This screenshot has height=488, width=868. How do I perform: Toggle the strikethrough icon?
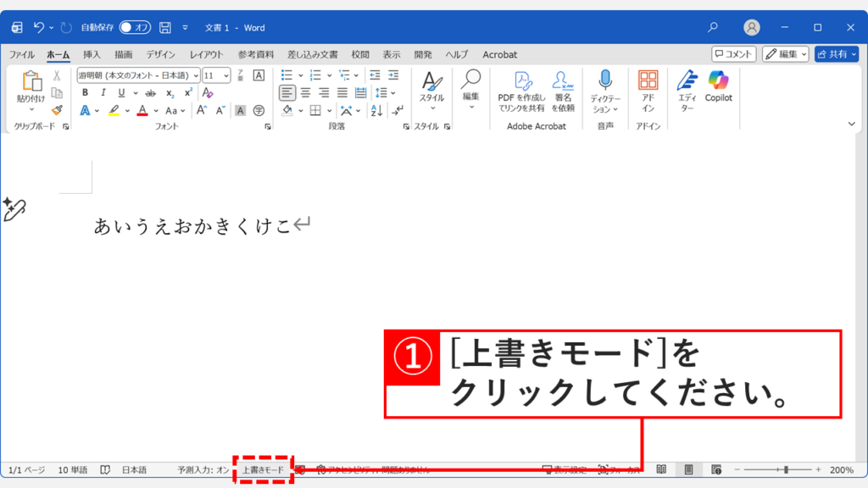point(150,91)
